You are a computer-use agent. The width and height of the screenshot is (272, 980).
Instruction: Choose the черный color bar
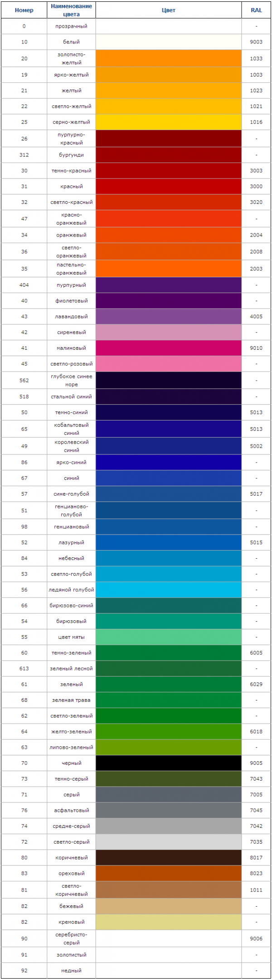tap(169, 763)
